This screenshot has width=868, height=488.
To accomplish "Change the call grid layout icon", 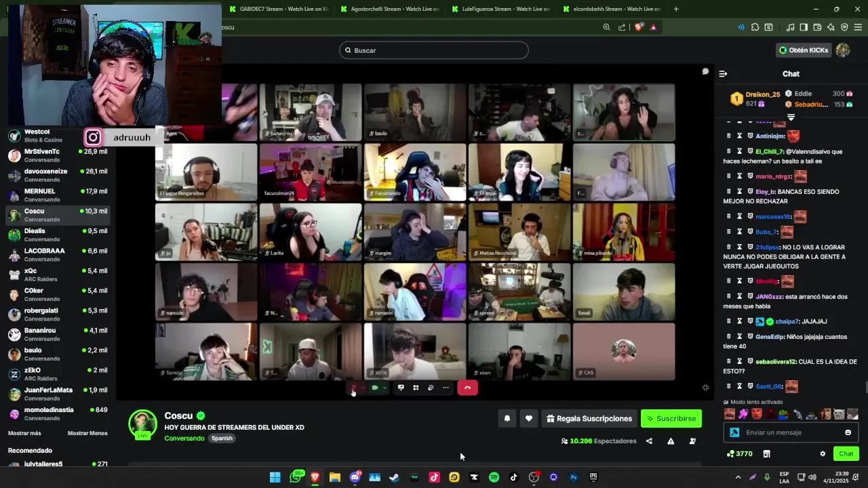I will 416,388.
